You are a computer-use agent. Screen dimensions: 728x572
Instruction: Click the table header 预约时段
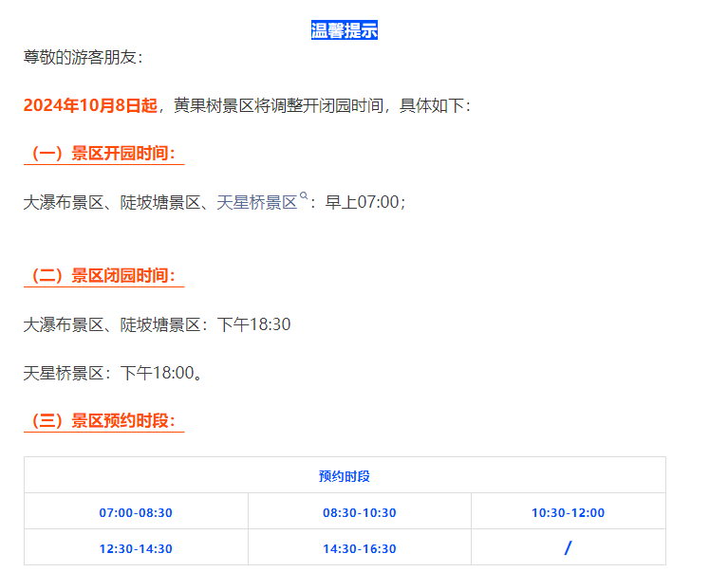tap(345, 476)
